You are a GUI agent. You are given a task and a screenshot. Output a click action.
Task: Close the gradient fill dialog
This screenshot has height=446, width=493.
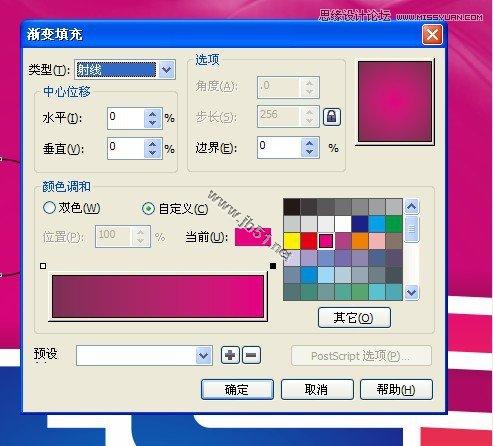coord(432,34)
